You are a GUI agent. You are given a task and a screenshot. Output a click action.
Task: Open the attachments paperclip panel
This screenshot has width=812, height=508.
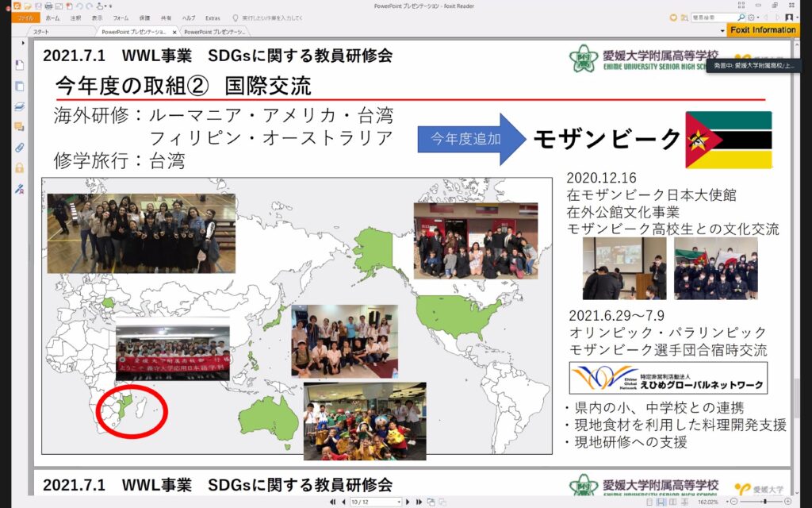point(19,147)
